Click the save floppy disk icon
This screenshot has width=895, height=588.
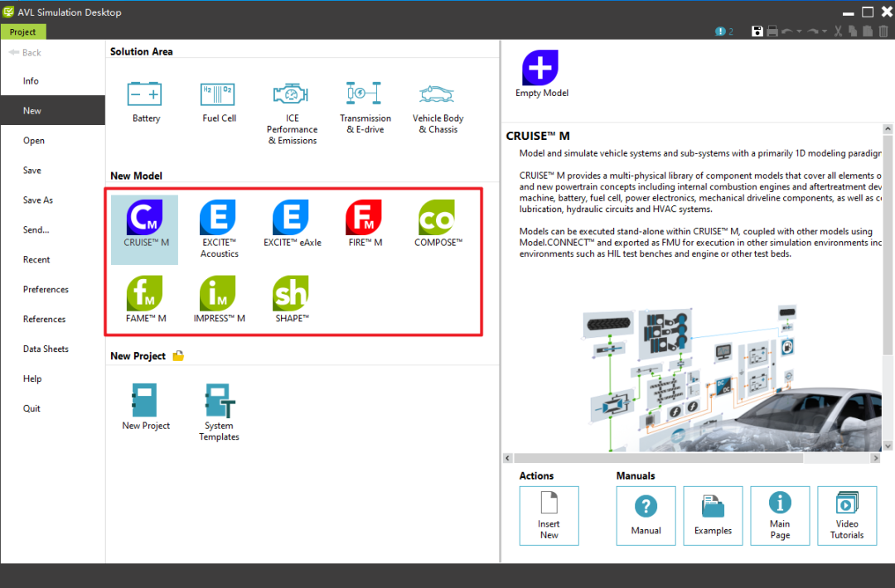[757, 31]
